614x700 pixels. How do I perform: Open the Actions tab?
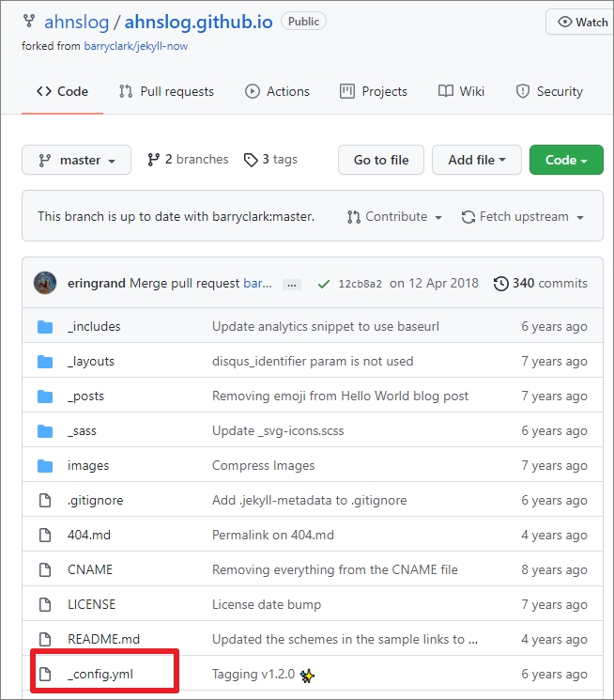[277, 91]
